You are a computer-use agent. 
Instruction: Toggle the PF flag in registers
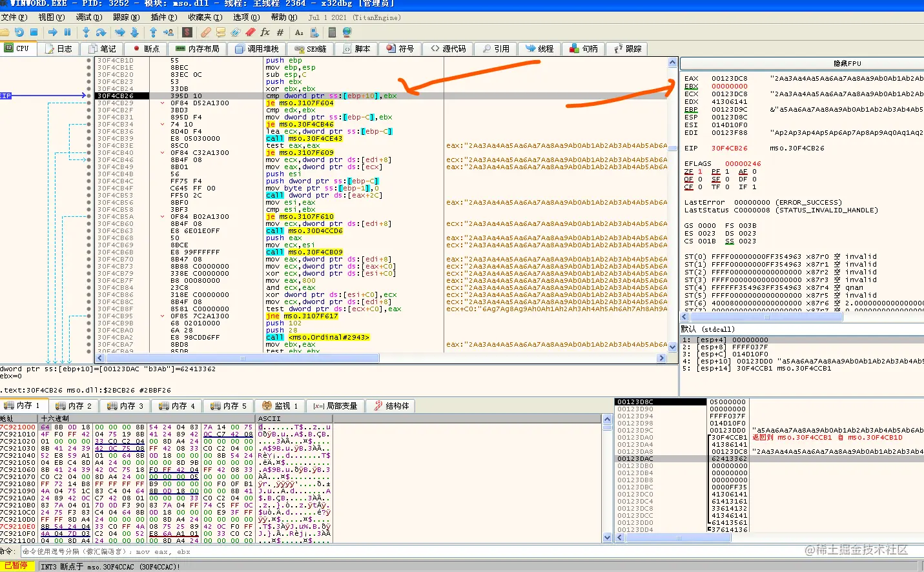[x=719, y=171]
